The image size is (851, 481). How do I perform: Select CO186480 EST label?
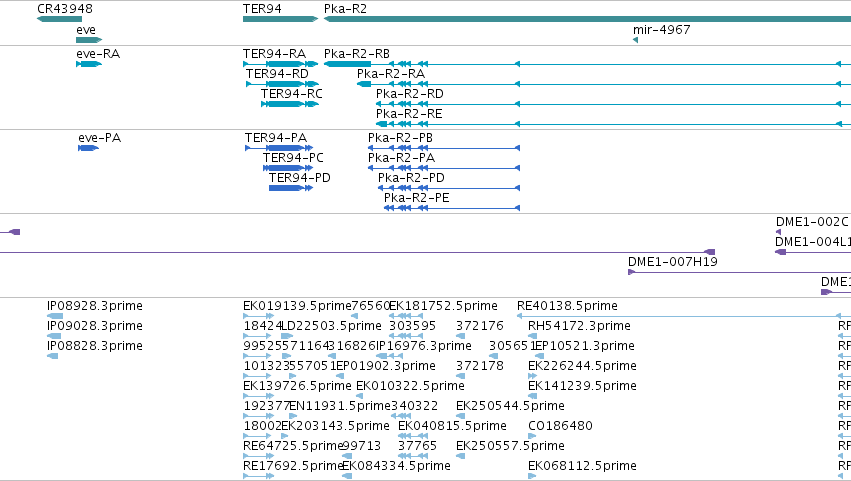(x=560, y=427)
